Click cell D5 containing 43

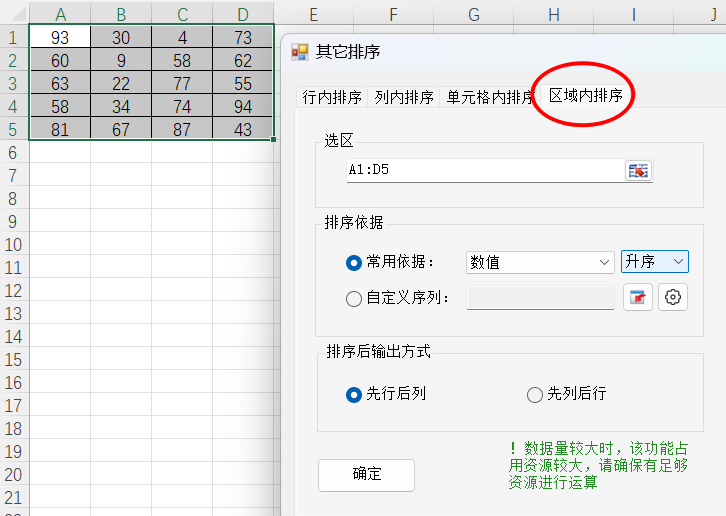[243, 129]
